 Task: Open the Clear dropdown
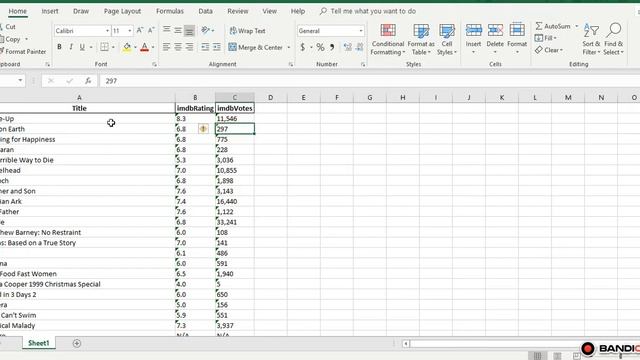[x=549, y=50]
